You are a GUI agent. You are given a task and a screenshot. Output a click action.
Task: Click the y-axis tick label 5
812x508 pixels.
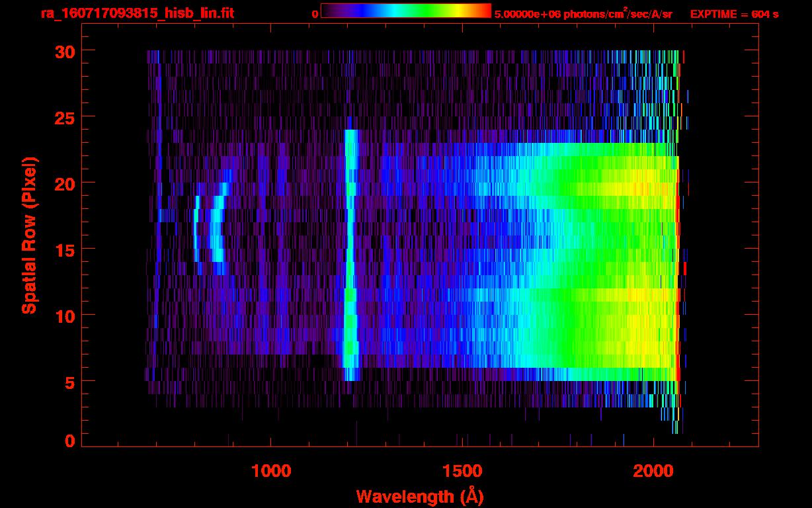click(x=69, y=382)
